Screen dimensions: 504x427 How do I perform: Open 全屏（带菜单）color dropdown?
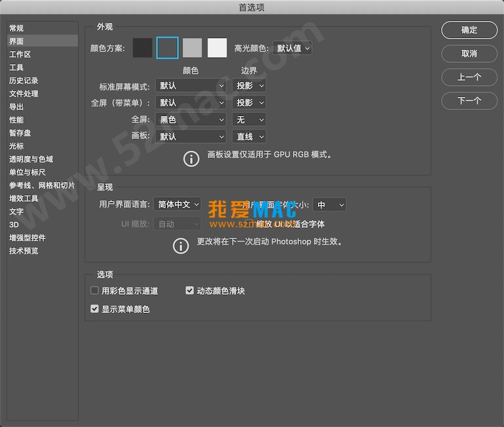(191, 103)
